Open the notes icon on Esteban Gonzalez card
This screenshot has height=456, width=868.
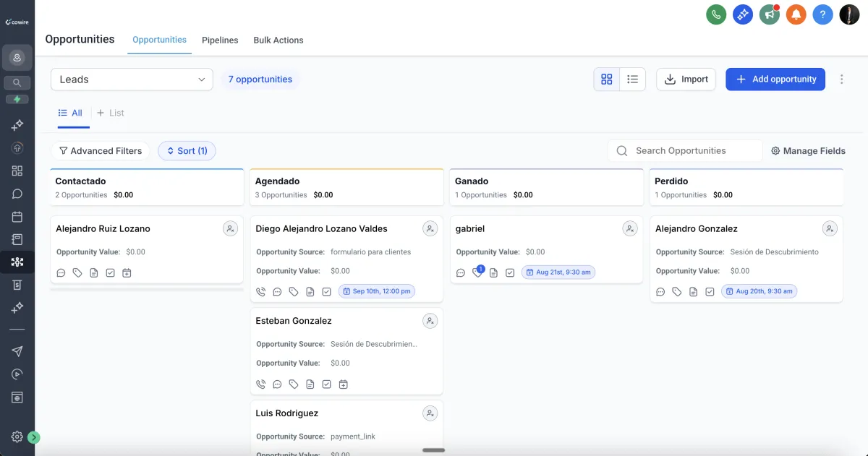click(310, 384)
